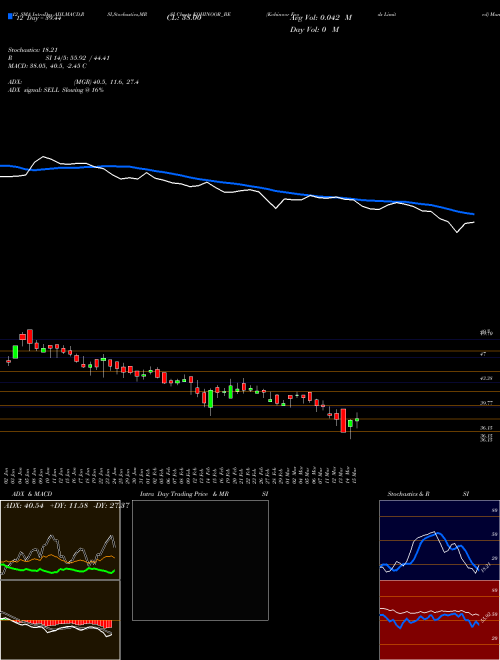
Task: Click the '39.77' price axis label
Action: coord(486,403)
